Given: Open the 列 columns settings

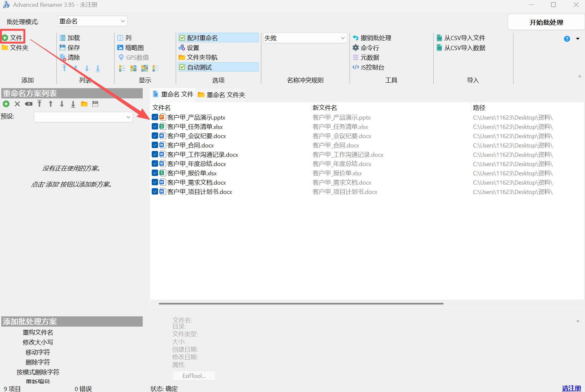Looking at the screenshot, I should tap(124, 38).
